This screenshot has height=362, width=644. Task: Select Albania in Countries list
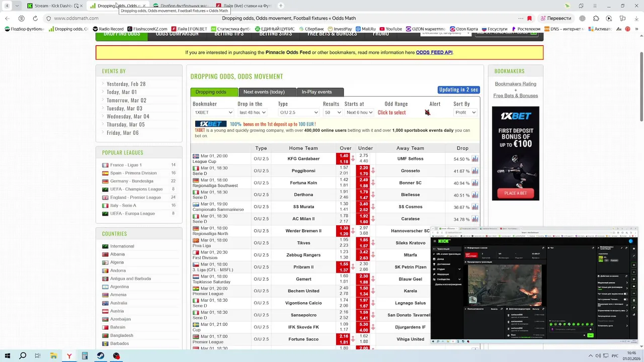pyautogui.click(x=117, y=254)
